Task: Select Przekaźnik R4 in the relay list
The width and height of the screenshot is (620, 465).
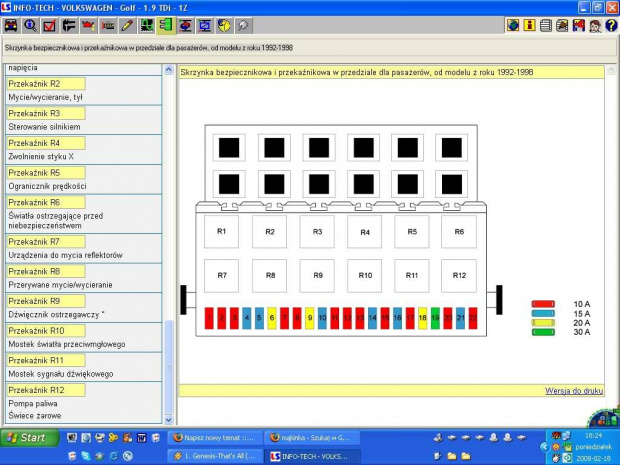Action: click(45, 143)
